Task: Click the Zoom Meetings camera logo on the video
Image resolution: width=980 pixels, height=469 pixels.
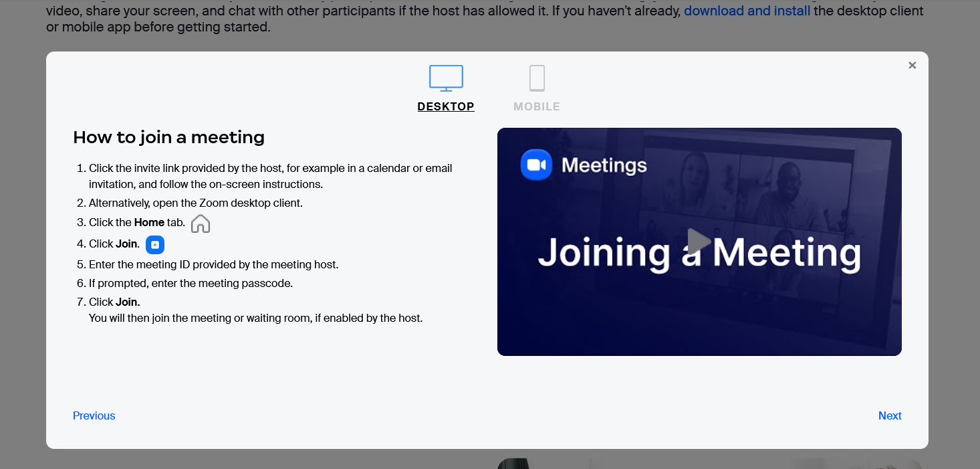Action: pyautogui.click(x=535, y=164)
